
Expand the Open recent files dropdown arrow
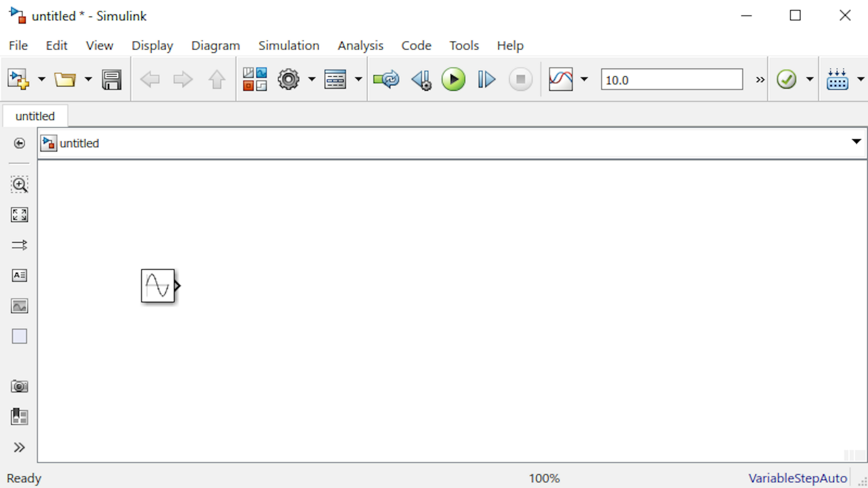pos(88,80)
